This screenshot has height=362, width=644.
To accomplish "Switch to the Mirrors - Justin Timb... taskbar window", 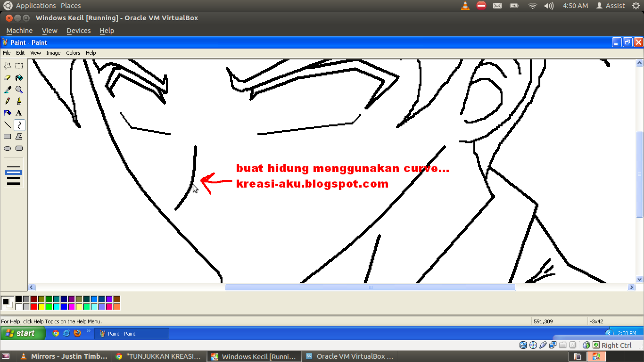I will (64, 356).
